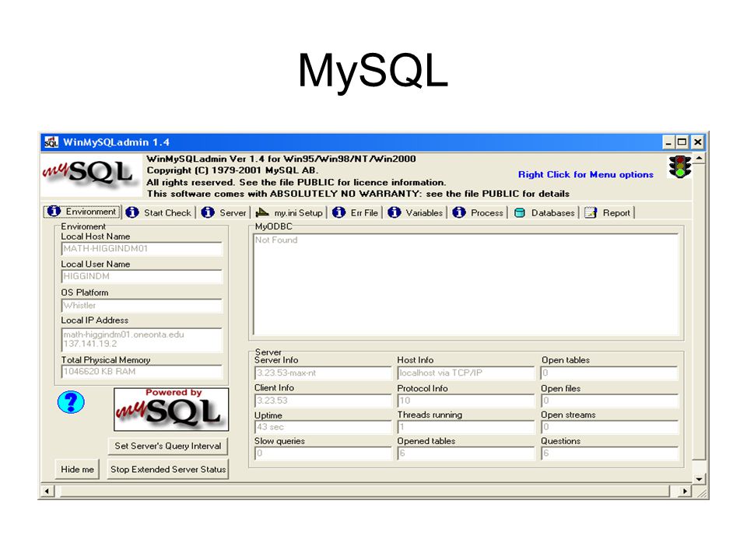Click the window resize grip corner
The image size is (747, 560).
701,492
